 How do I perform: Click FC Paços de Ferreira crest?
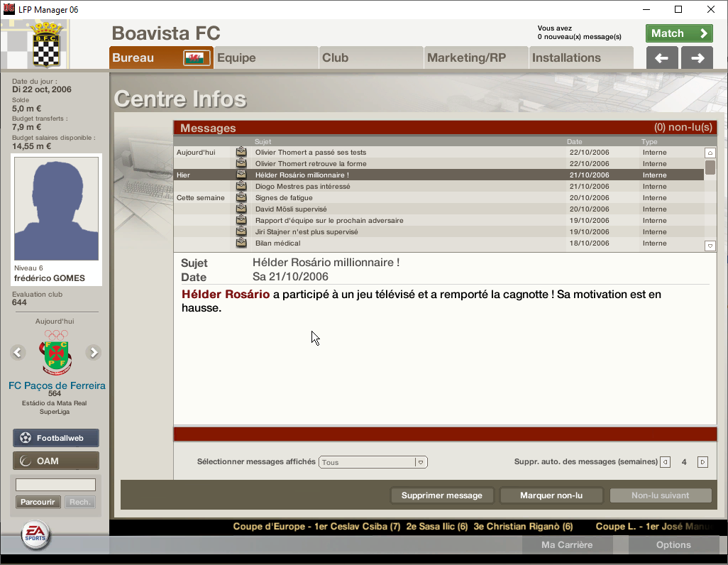[56, 353]
